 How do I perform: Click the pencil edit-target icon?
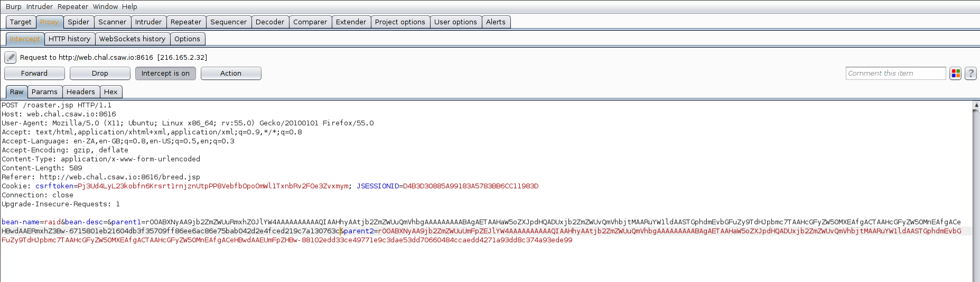pyautogui.click(x=11, y=57)
